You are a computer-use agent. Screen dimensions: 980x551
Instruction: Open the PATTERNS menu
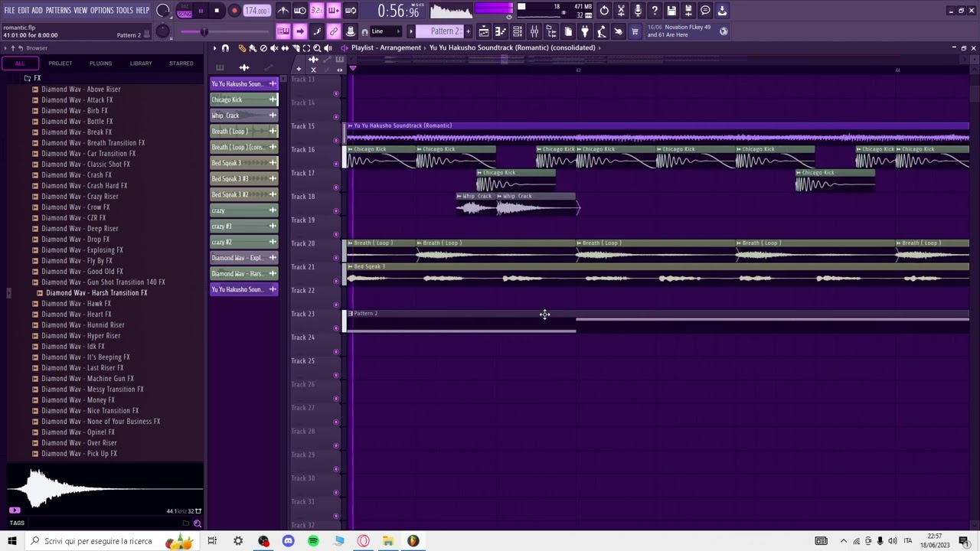click(x=58, y=11)
